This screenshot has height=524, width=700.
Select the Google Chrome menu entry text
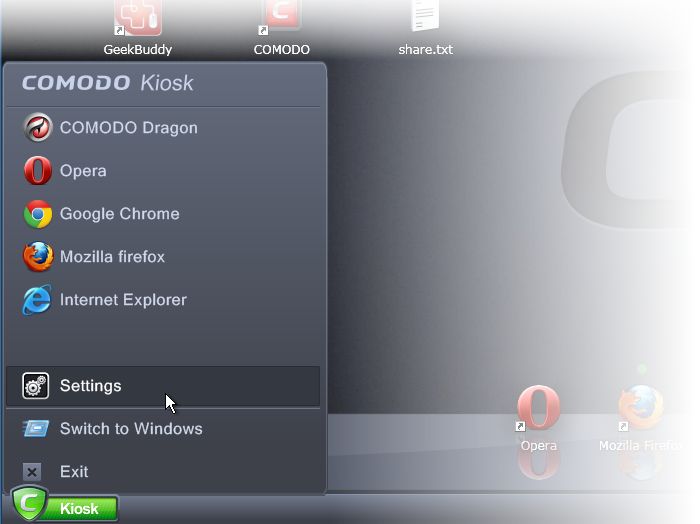pos(120,214)
